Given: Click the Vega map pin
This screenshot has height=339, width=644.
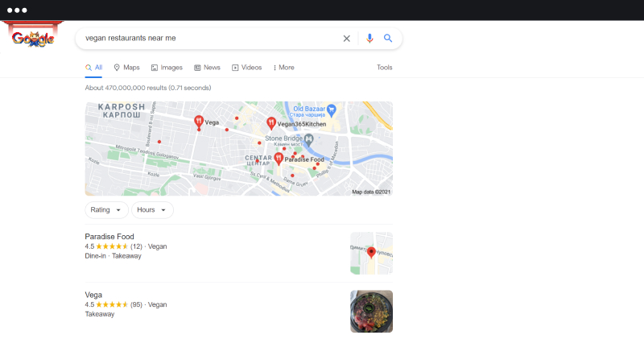Looking at the screenshot, I should 199,122.
